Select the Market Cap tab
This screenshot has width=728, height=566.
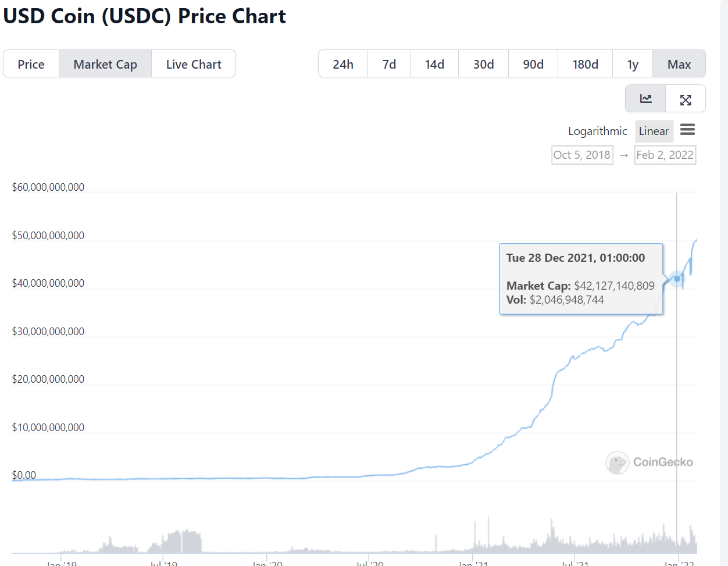pos(105,64)
